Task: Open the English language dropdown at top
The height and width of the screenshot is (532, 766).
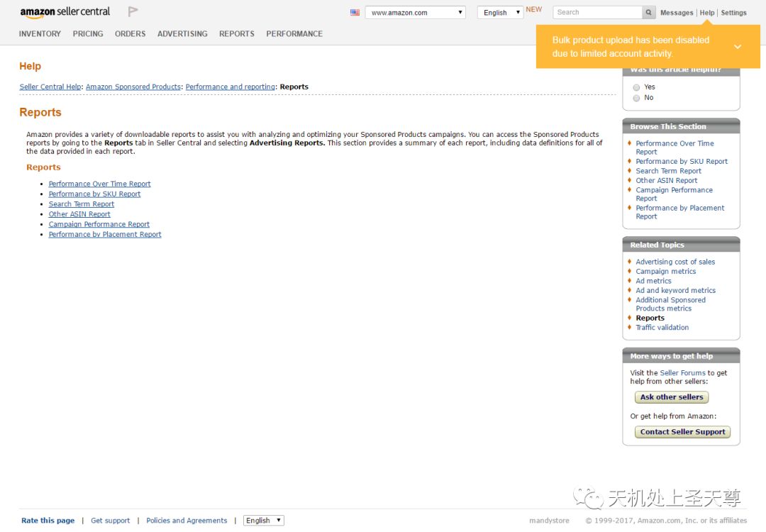Action: coord(500,12)
